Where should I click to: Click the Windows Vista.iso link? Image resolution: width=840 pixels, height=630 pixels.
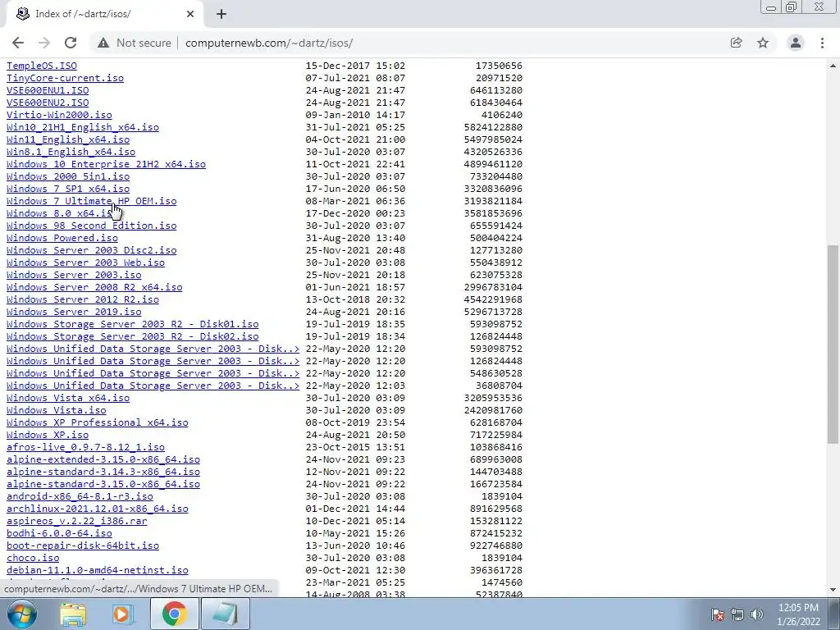[57, 411]
